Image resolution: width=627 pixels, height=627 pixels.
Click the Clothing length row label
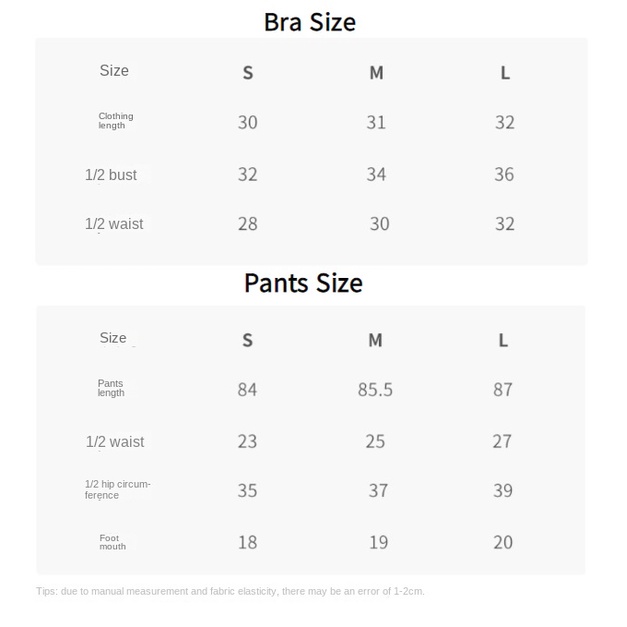pyautogui.click(x=115, y=121)
